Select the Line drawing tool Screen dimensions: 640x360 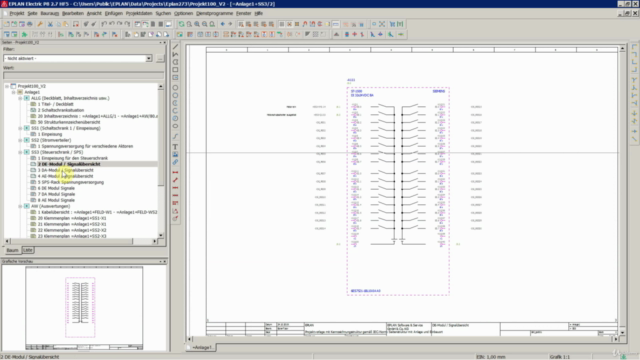[176, 47]
